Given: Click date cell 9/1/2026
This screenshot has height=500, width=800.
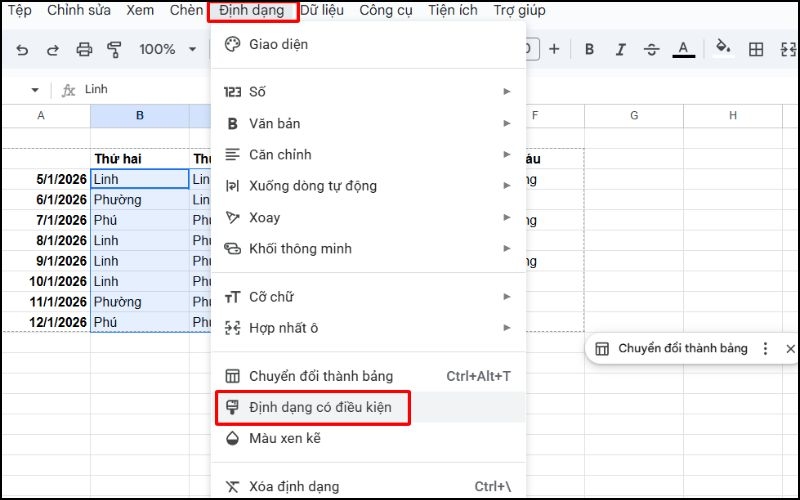Looking at the screenshot, I should [46, 261].
